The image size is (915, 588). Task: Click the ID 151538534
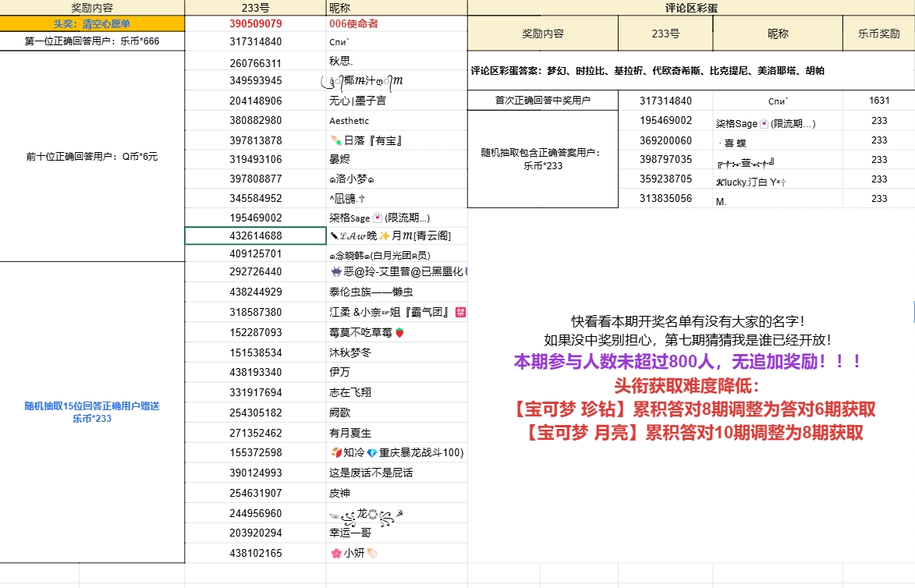coord(256,352)
